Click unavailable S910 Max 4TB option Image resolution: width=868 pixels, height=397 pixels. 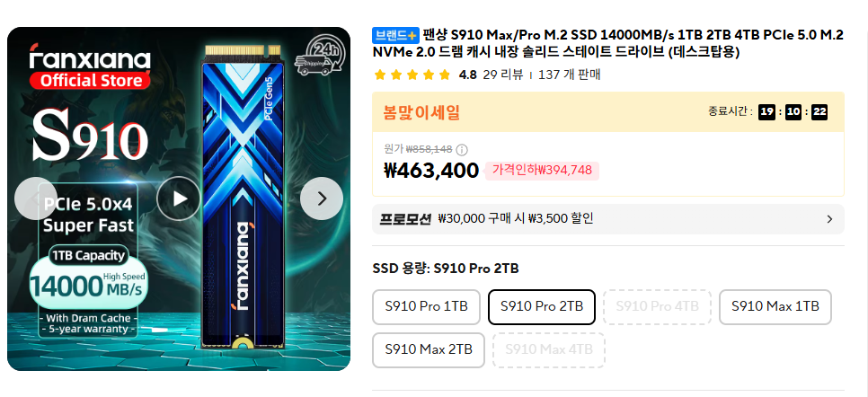548,349
